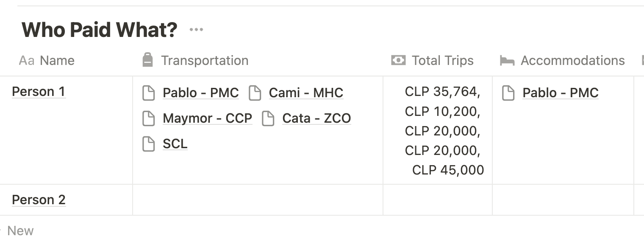Image resolution: width=644 pixels, height=242 pixels.
Task: Click the page icon next to SCL
Action: pyautogui.click(x=148, y=144)
